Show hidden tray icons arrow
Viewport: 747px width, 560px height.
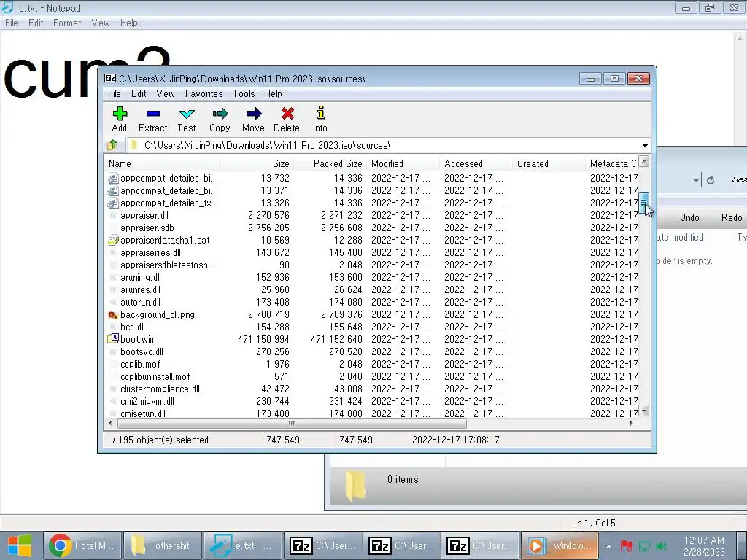click(608, 546)
